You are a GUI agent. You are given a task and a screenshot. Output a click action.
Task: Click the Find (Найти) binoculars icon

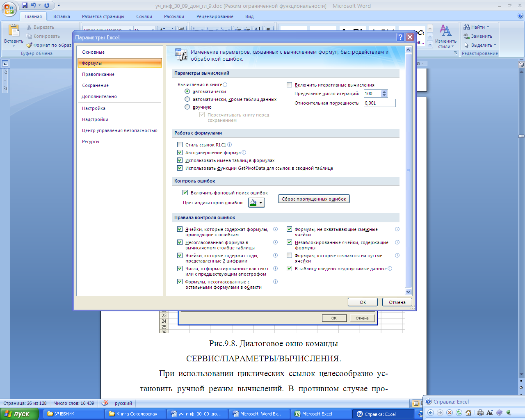[x=467, y=27]
